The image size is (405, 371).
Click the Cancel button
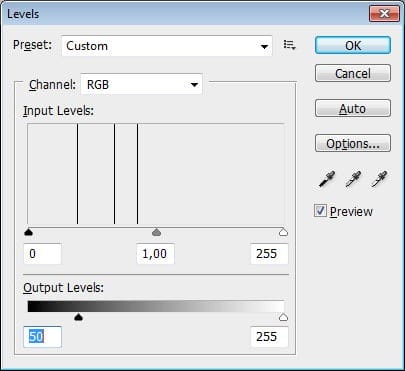[x=353, y=73]
